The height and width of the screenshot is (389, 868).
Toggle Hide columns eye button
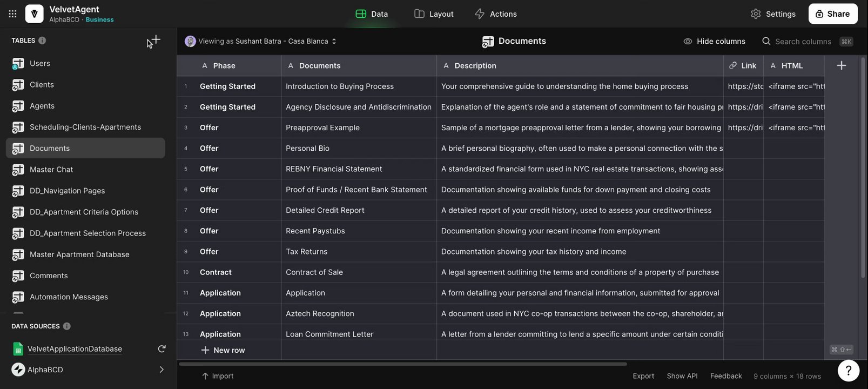[x=714, y=41]
